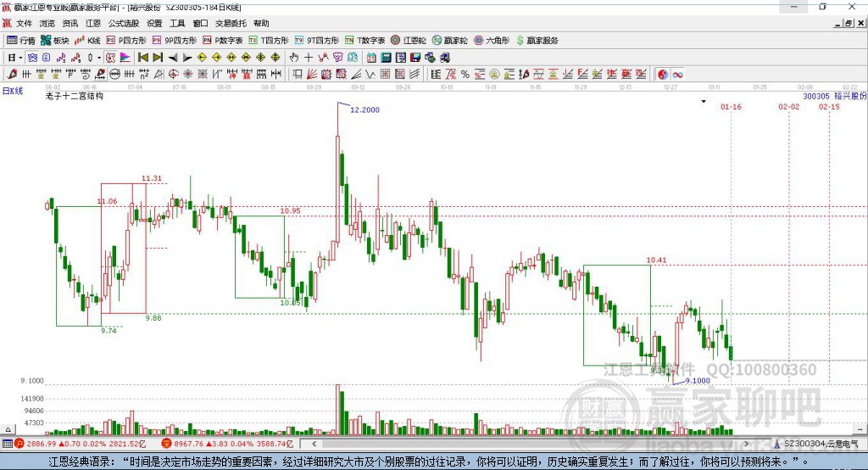Step chart right with the black arrow
This screenshot has height=470, width=868.
point(187,58)
